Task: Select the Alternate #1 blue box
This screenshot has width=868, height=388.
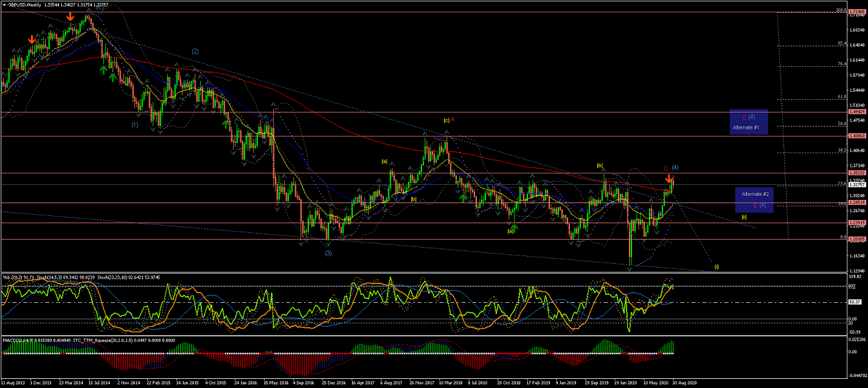Action: pyautogui.click(x=749, y=122)
